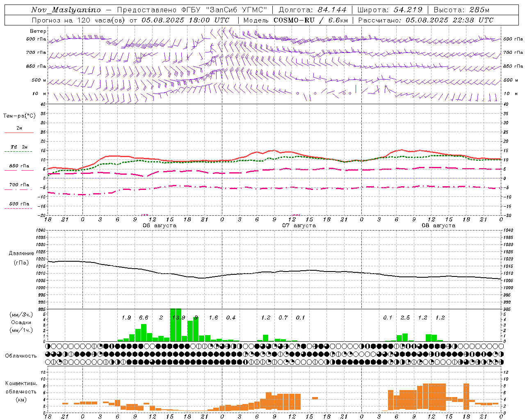Image resolution: width=525 pixels, height=420 pixels.
Task: Click the Осадки panel label
Action: point(21,322)
